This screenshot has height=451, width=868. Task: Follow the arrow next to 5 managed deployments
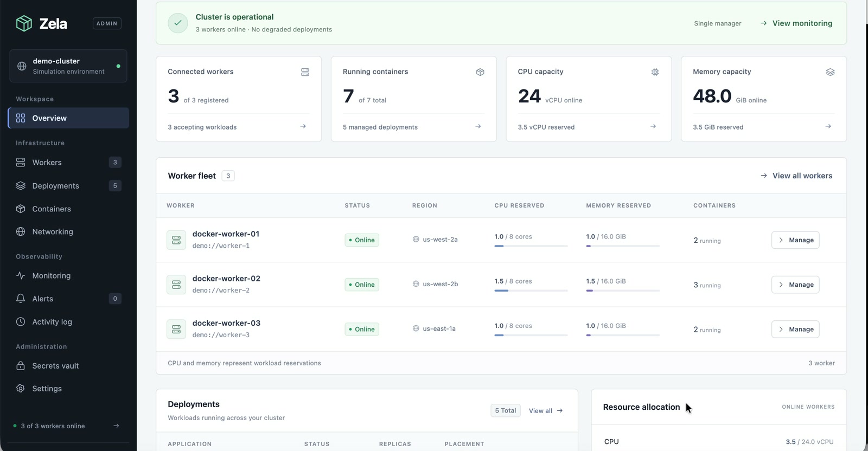[x=478, y=126]
